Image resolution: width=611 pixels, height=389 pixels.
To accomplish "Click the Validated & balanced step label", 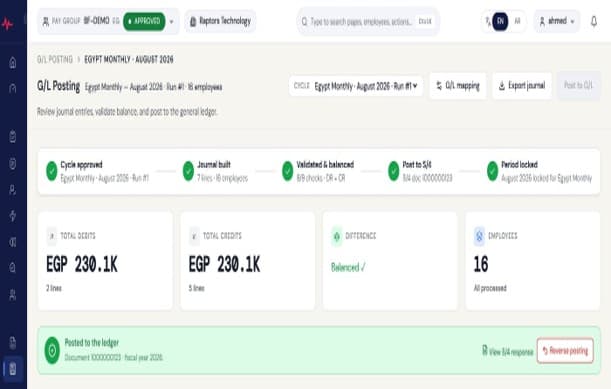I will (325, 164).
